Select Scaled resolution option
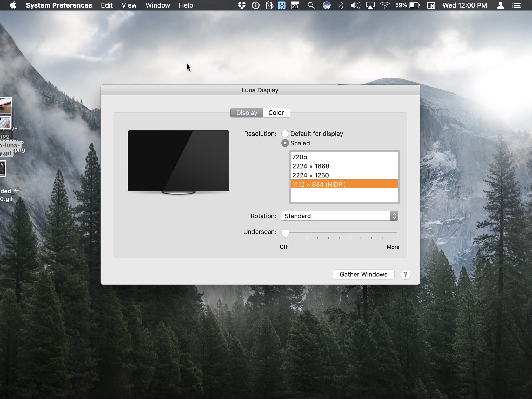This screenshot has height=399, width=532. point(284,143)
